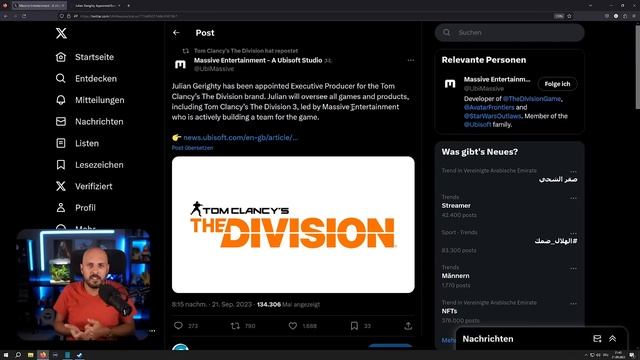Click the Entdecken magnifier icon
This screenshot has width=640, height=360.
(61, 78)
